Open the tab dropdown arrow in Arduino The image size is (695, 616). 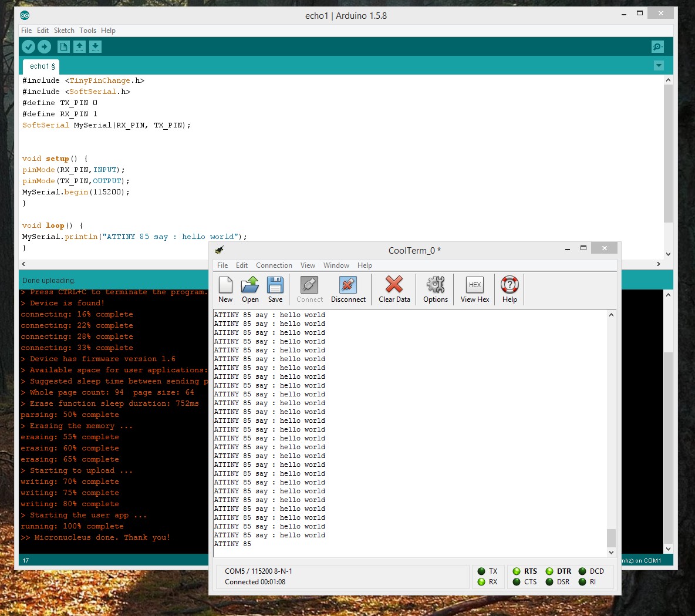tap(659, 66)
